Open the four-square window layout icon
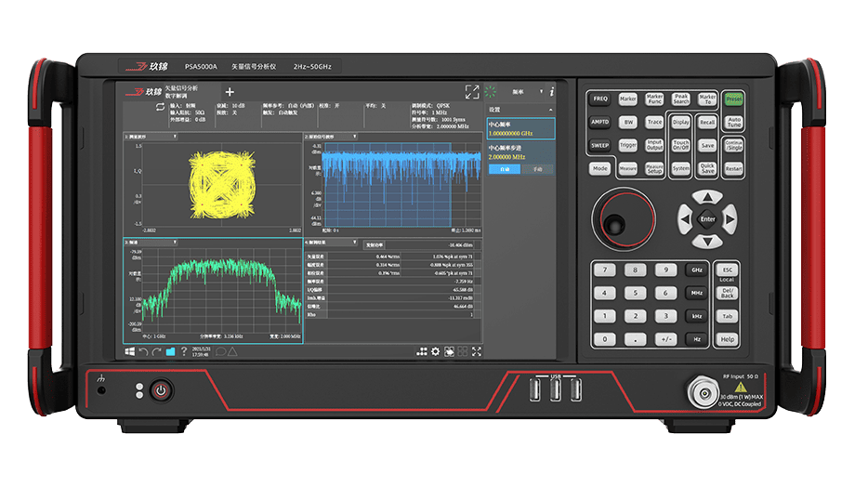Screen dimensions: 868x487 [463, 351]
